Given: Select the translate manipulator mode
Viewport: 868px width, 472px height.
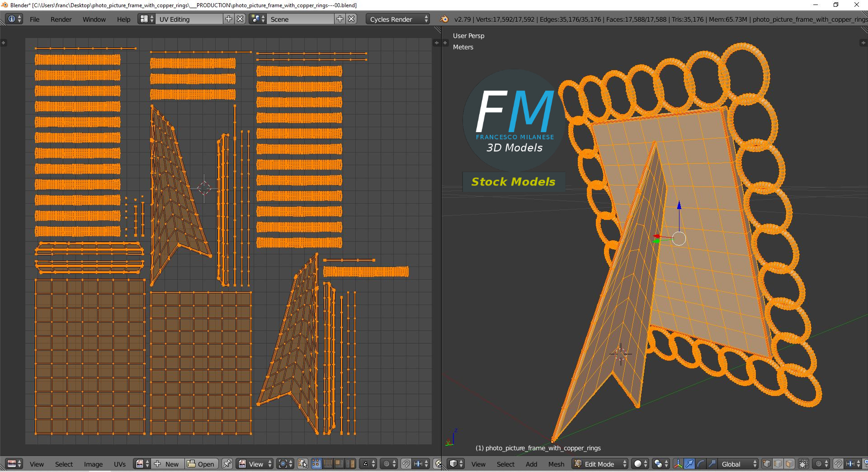Looking at the screenshot, I should (x=689, y=464).
